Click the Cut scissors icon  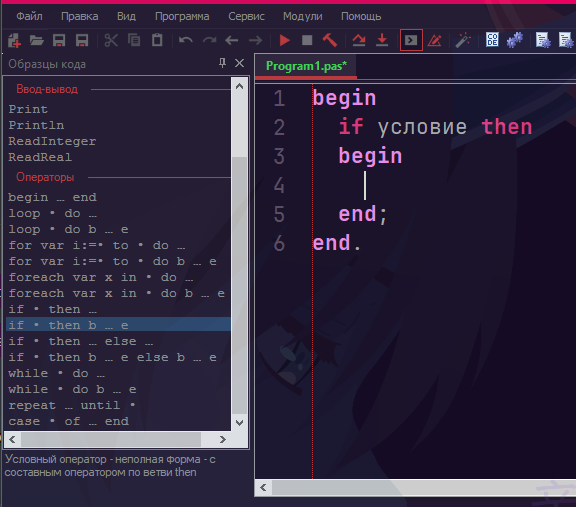pyautogui.click(x=111, y=40)
